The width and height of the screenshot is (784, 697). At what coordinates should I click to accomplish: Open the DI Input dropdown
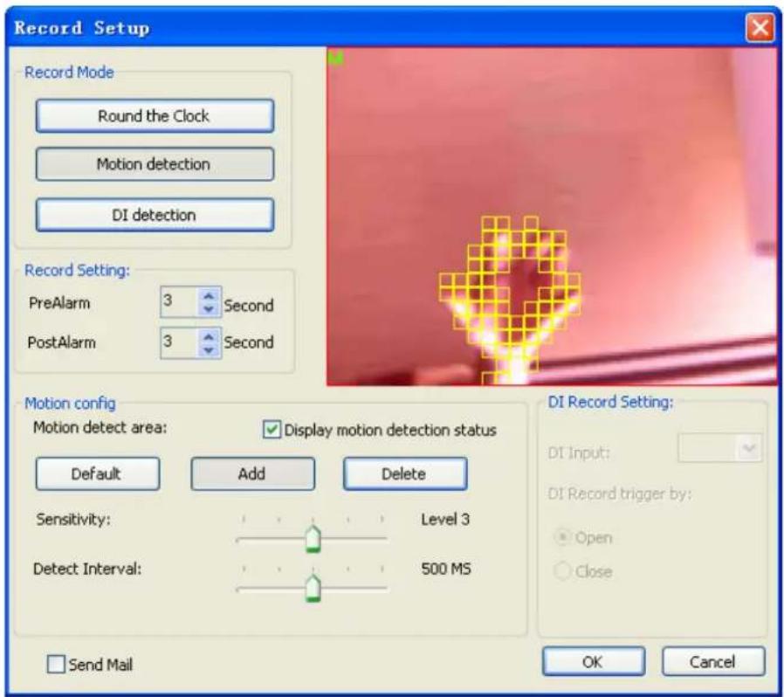coord(749,448)
